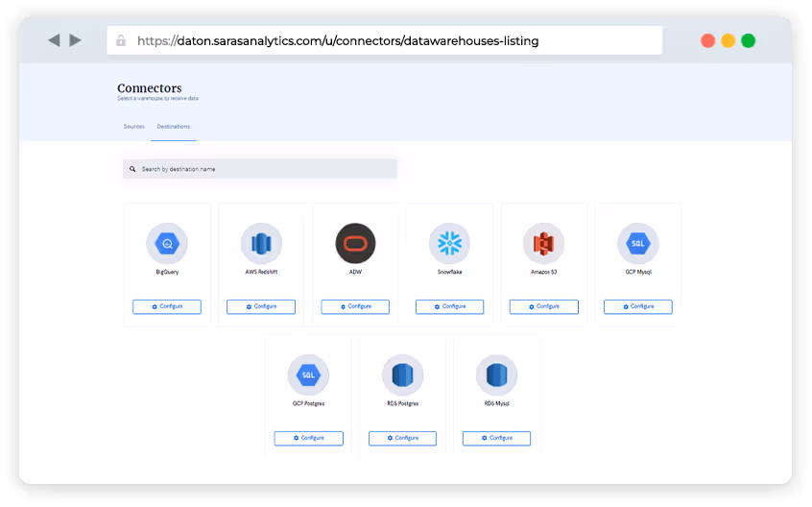Select the Amazon S3 icon
The image size is (812, 507).
(544, 243)
